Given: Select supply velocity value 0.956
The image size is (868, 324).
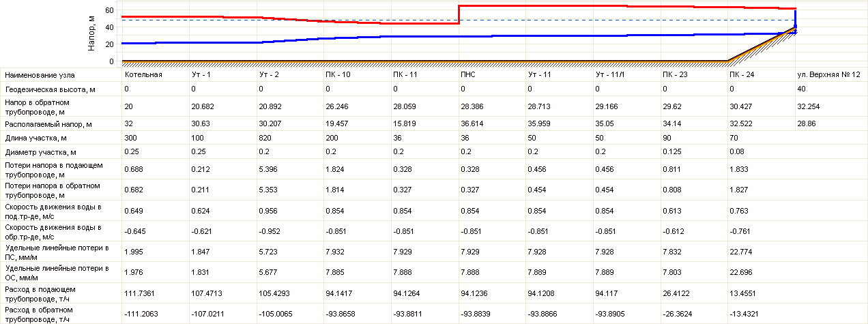Looking at the screenshot, I should 268,211.
